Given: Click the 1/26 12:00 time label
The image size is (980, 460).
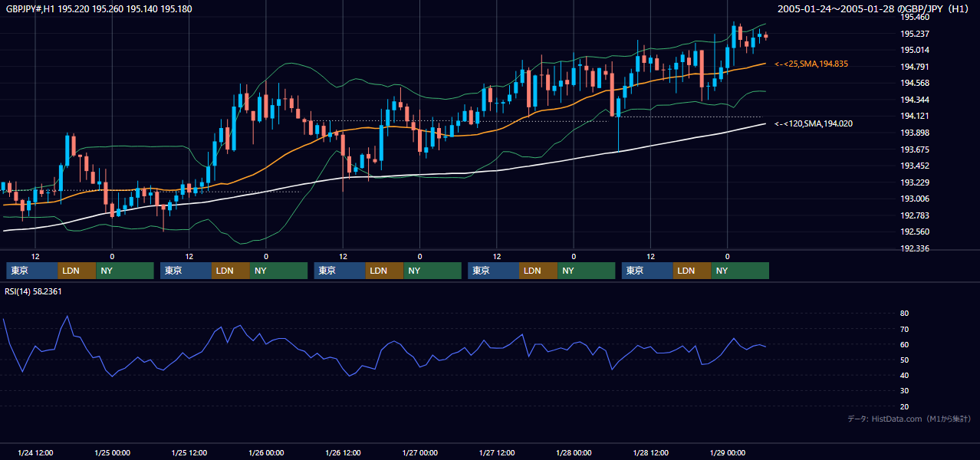Looking at the screenshot, I should click(344, 453).
